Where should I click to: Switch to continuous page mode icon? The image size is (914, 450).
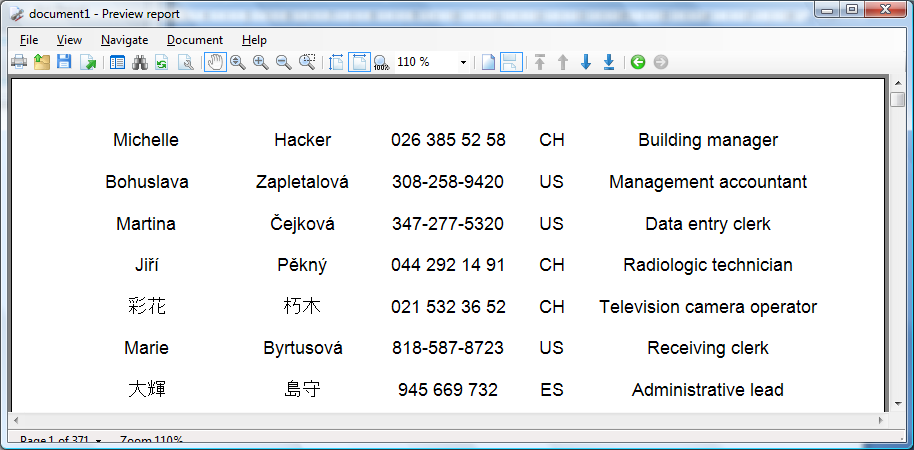coord(511,62)
